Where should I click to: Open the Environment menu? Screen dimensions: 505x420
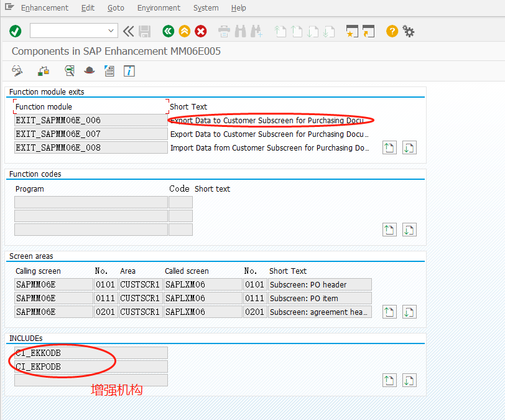click(159, 7)
